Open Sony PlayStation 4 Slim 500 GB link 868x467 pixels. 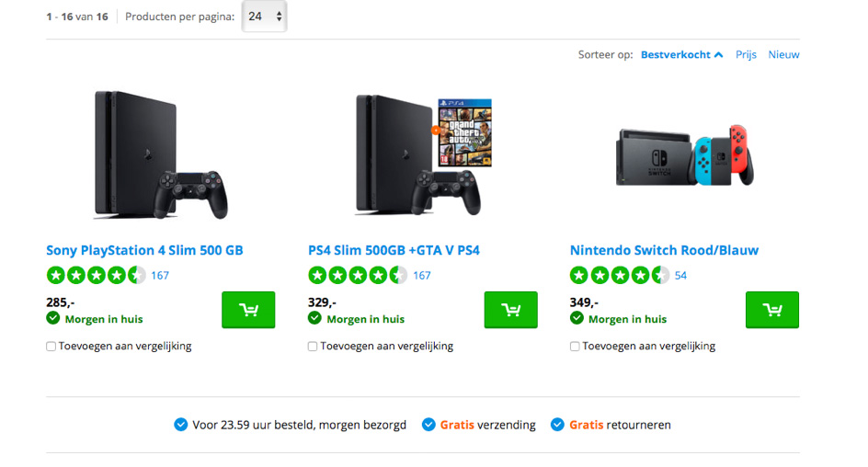coord(144,250)
